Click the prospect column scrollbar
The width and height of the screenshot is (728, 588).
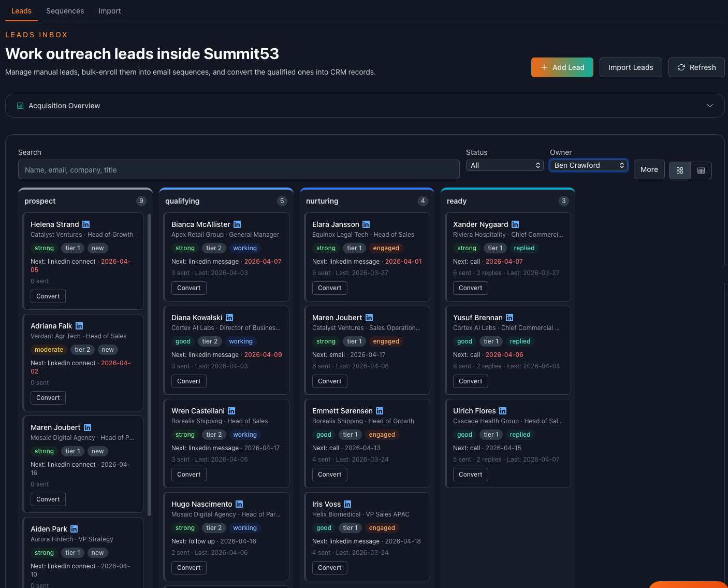click(x=150, y=363)
